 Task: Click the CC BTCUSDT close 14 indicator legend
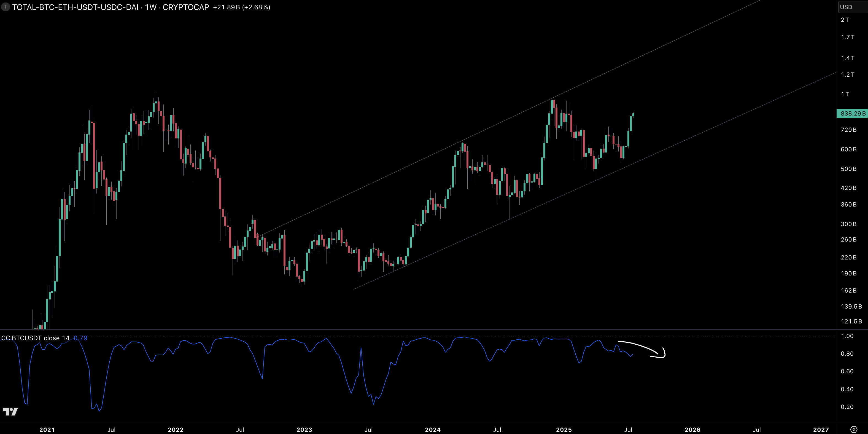pyautogui.click(x=35, y=338)
